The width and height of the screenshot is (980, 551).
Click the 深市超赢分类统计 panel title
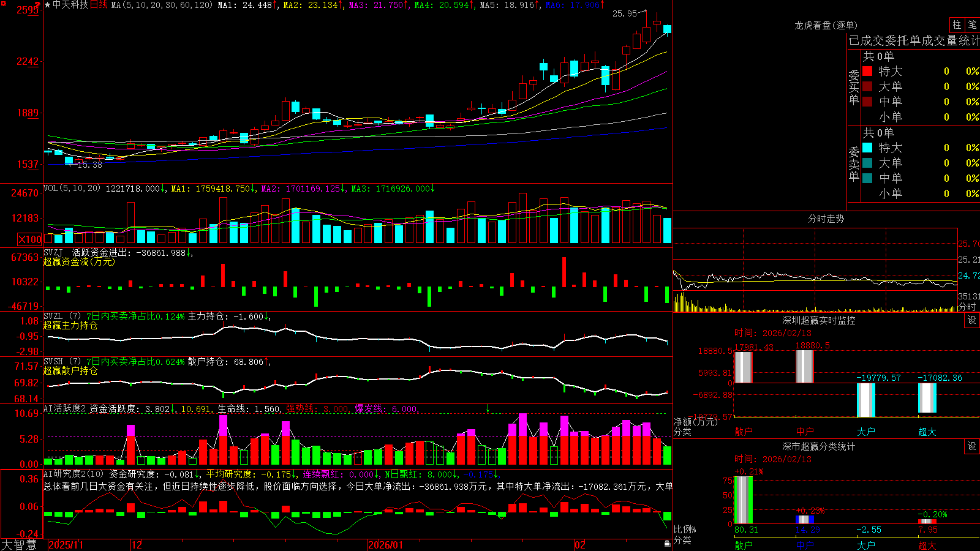[x=818, y=446]
